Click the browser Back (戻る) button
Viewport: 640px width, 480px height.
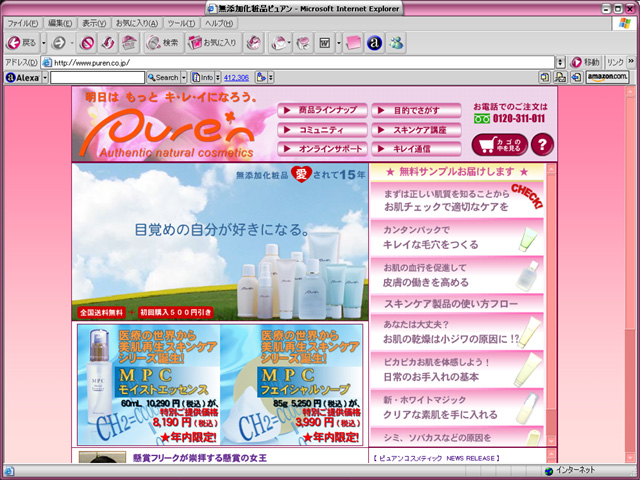point(22,43)
